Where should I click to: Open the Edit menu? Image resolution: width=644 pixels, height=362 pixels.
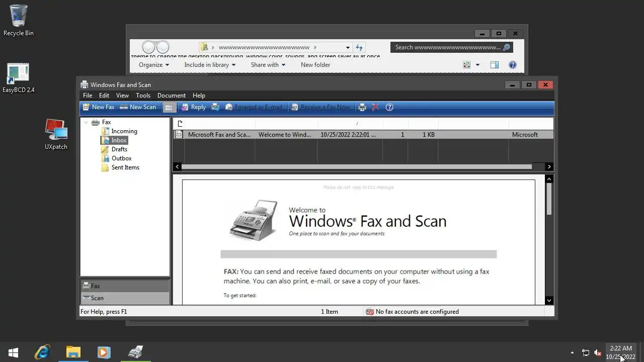click(x=104, y=96)
